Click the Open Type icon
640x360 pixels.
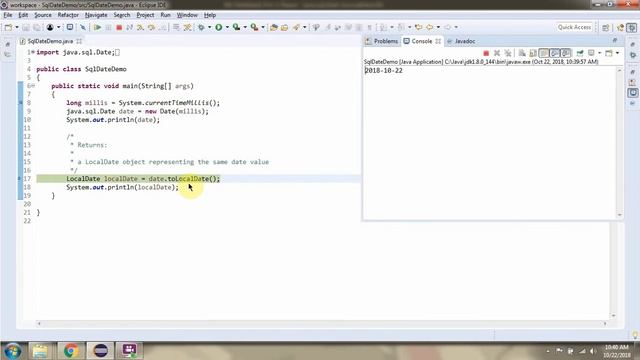[x=274, y=27]
